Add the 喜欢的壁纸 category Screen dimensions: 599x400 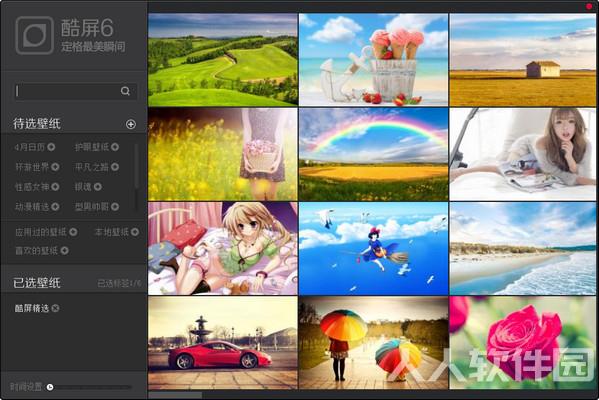click(65, 250)
